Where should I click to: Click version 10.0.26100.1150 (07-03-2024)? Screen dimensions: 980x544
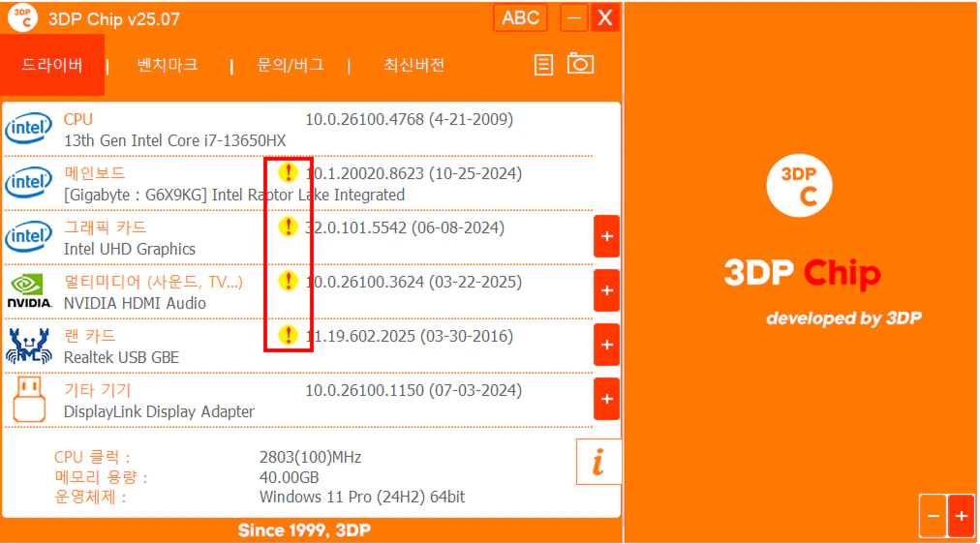[413, 390]
